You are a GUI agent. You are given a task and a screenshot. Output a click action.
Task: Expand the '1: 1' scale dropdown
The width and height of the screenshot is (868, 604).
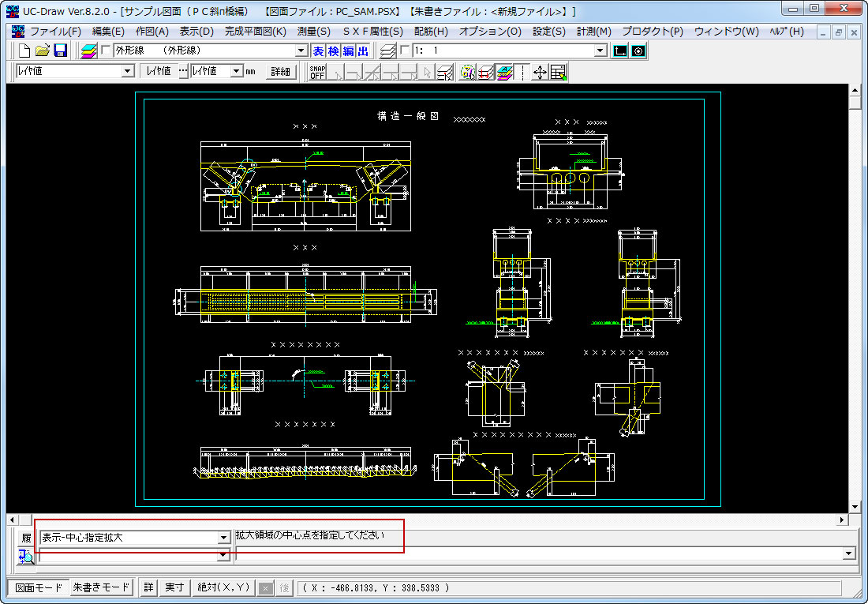tap(600, 51)
